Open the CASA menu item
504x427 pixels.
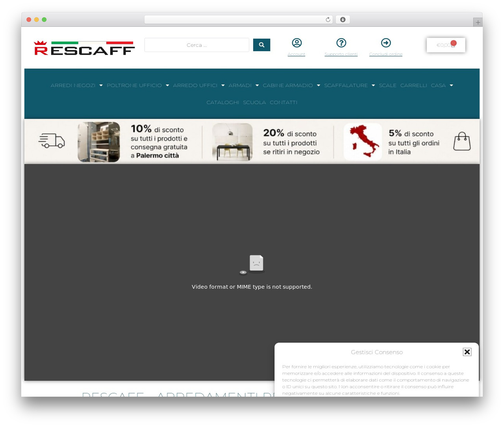tap(438, 85)
